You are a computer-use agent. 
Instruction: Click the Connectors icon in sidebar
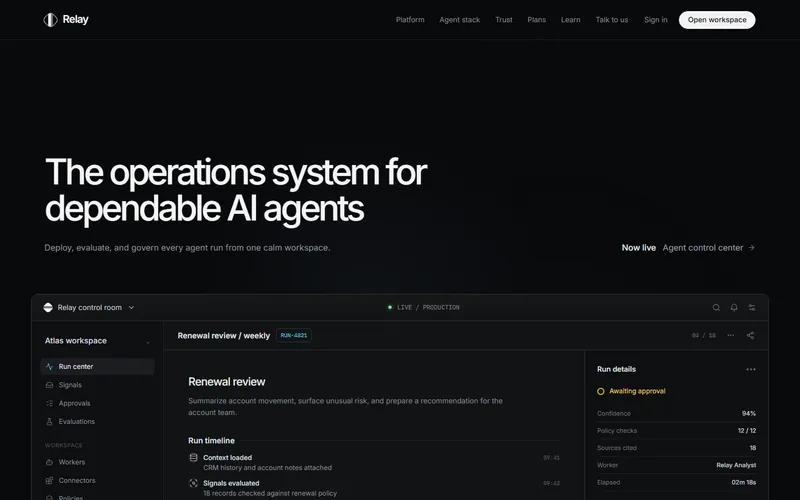coord(49,481)
